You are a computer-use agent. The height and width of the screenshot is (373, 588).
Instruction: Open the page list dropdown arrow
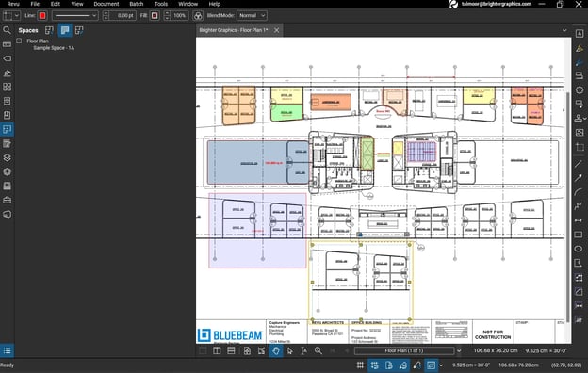[x=459, y=351]
